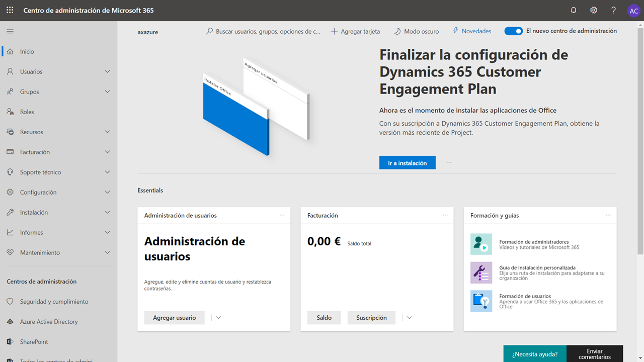The image size is (644, 362).
Task: Click the SharePoint icon in sidebar
Action: coord(10,342)
